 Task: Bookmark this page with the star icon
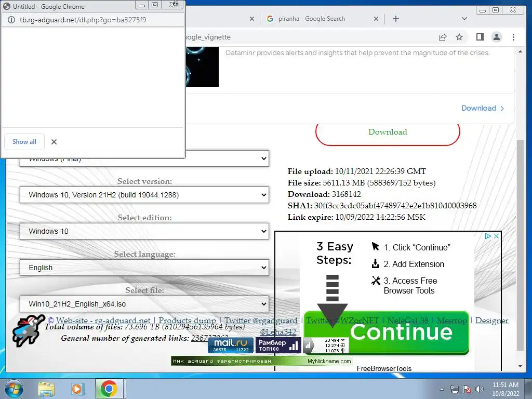pos(459,37)
